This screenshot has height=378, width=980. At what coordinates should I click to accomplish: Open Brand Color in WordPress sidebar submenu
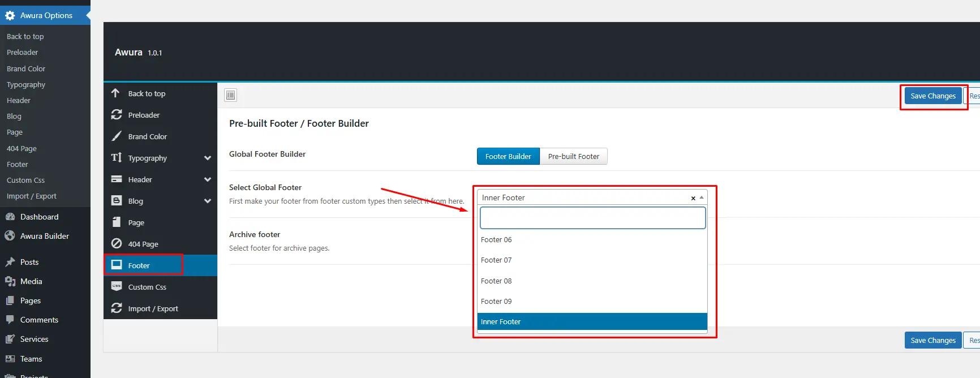pos(26,68)
